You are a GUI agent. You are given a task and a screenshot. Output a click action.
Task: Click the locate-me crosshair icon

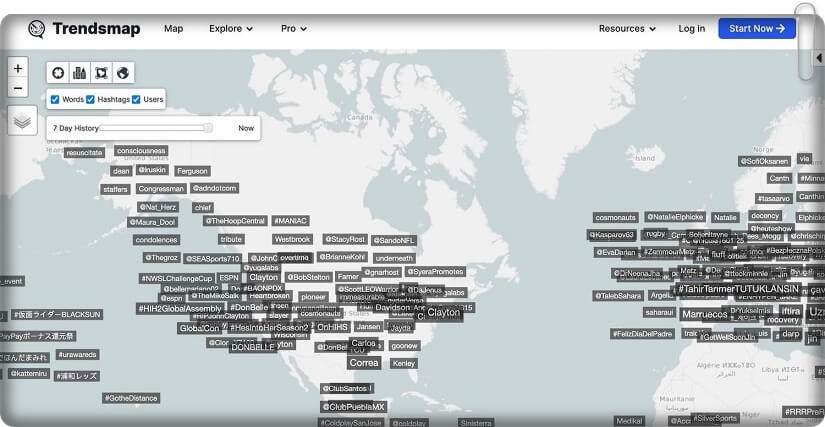(58, 73)
